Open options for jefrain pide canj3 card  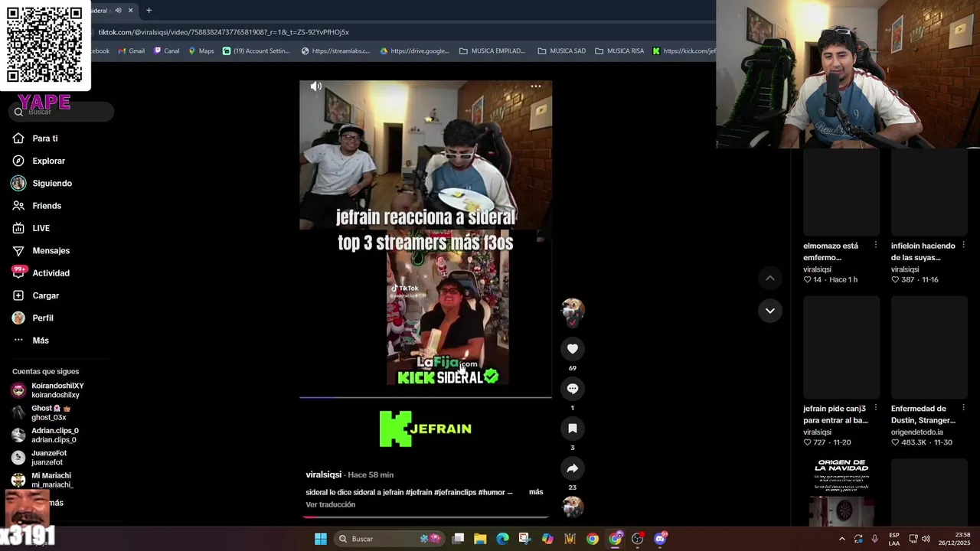click(876, 408)
